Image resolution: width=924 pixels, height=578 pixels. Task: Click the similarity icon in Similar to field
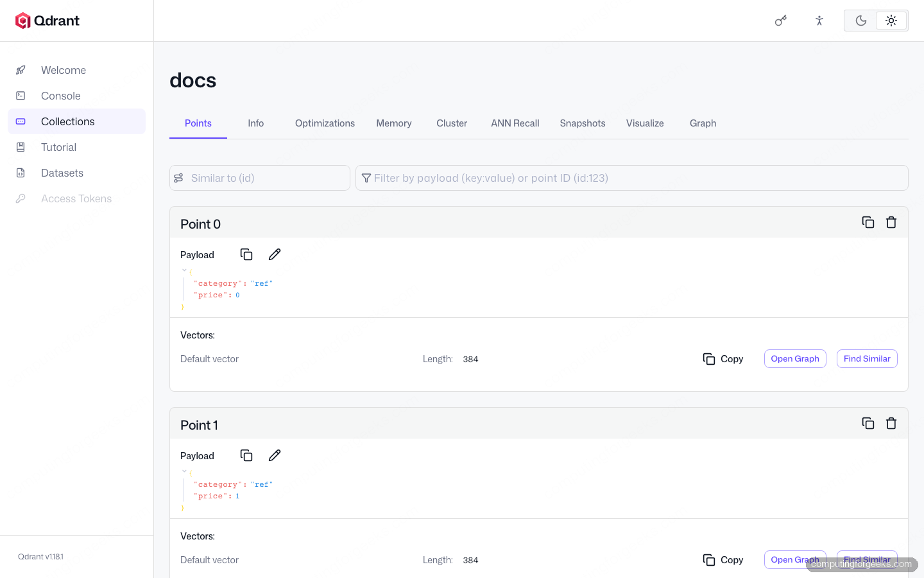click(x=179, y=178)
